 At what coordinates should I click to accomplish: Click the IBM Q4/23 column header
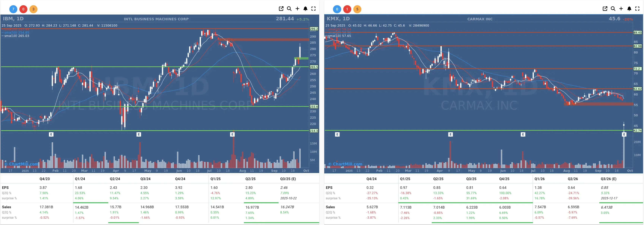coord(45,179)
